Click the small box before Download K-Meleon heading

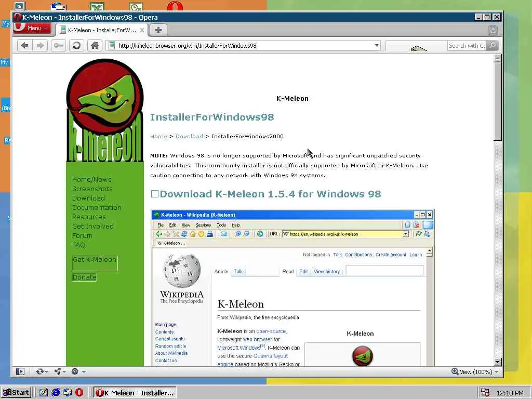(155, 194)
